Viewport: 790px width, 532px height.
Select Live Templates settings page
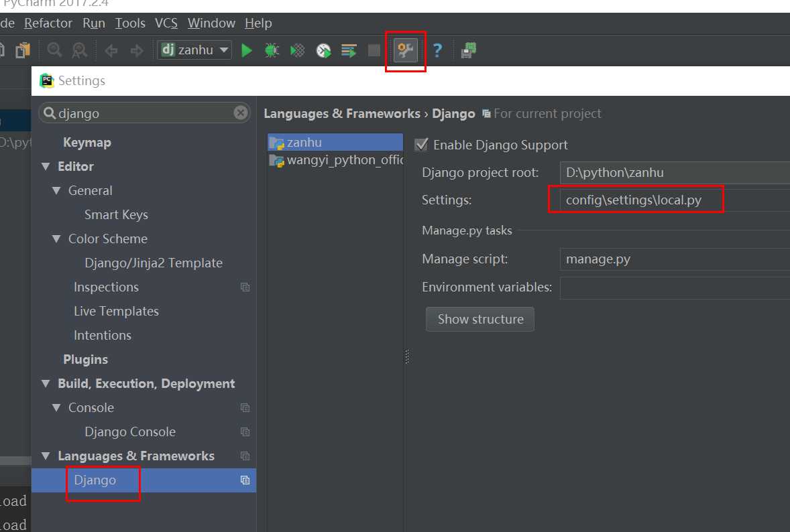pyautogui.click(x=117, y=312)
